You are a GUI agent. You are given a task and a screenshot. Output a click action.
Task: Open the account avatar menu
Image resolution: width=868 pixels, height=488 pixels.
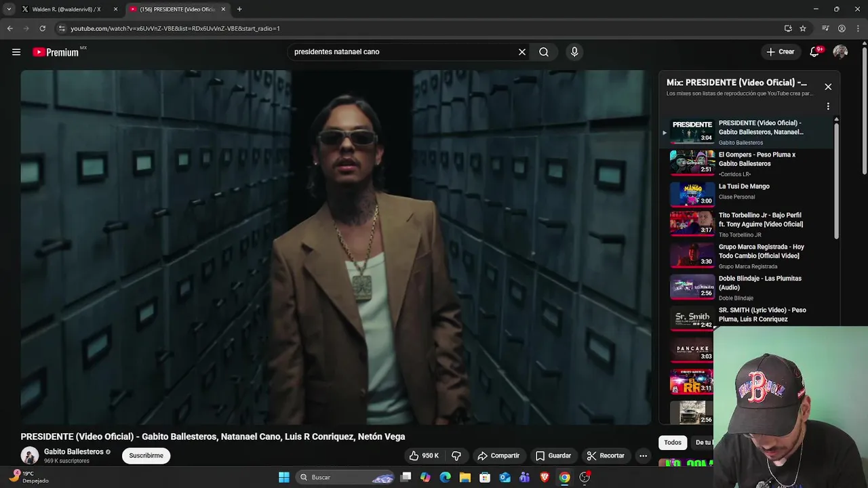(840, 52)
